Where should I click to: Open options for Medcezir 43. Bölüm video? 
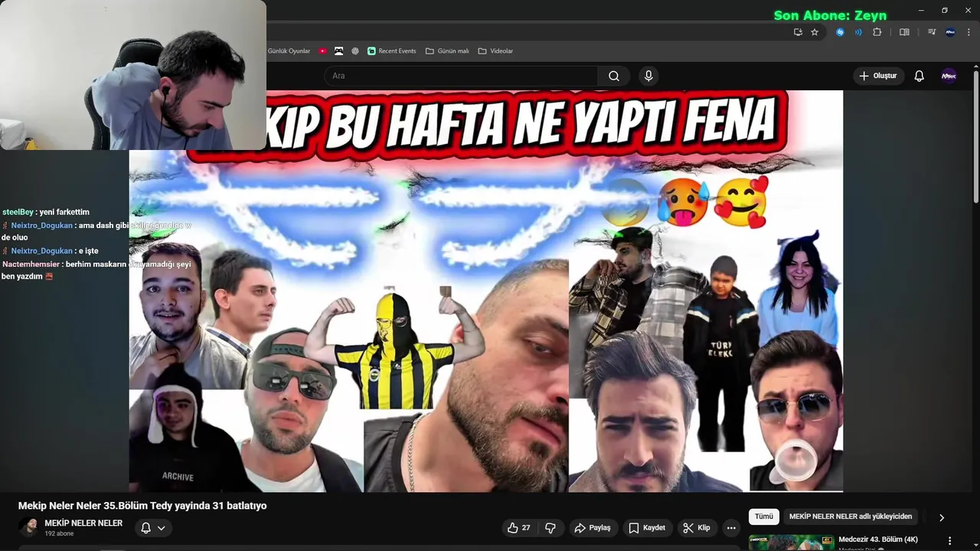(x=950, y=540)
